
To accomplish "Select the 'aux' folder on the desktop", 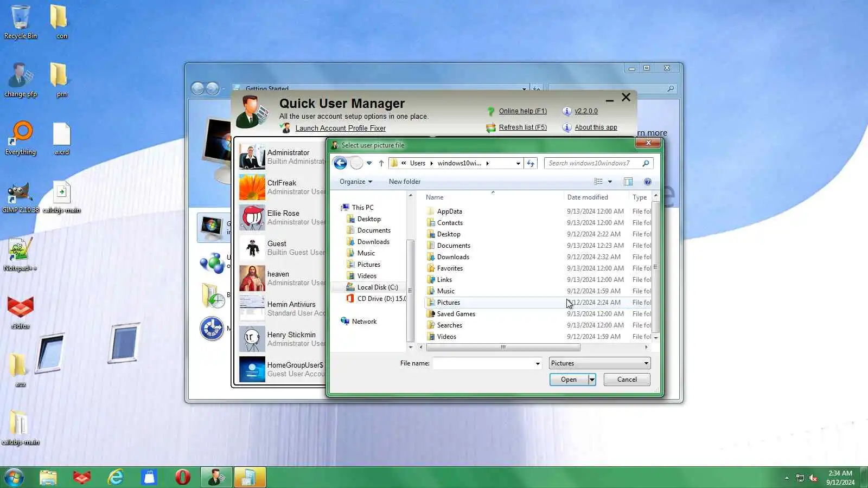I will coord(20,370).
